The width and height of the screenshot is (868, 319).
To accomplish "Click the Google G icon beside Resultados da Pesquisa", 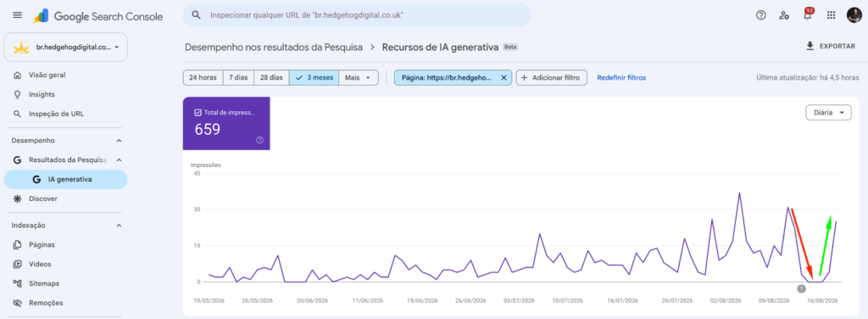I will tap(18, 160).
